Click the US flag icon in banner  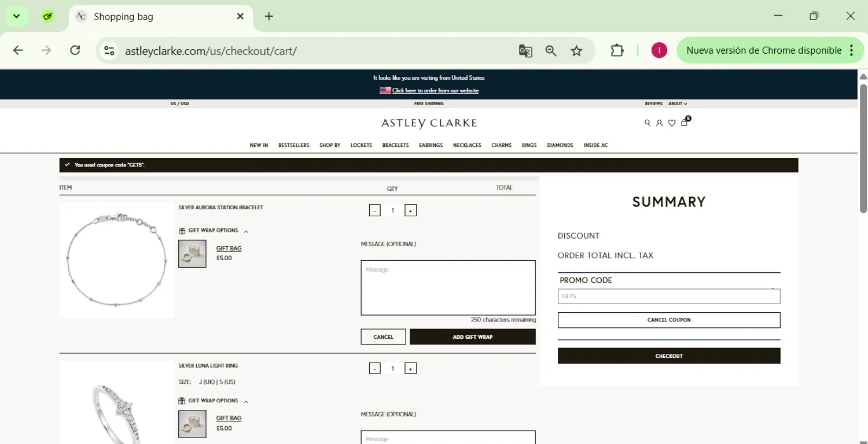(385, 90)
